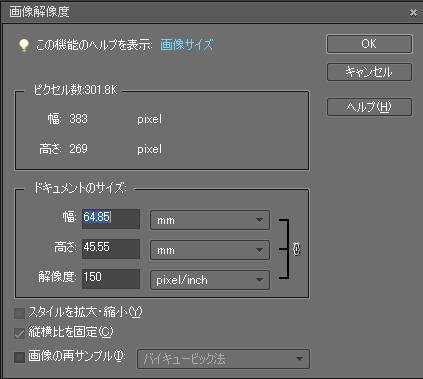The height and width of the screenshot is (379, 423).
Task: Click the ドキュメントのサイズ group label
Action: tap(80, 188)
